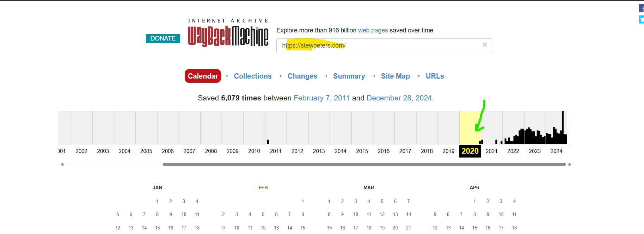The height and width of the screenshot is (234, 644).
Task: Select year 2024 on the timeline
Action: click(x=556, y=151)
